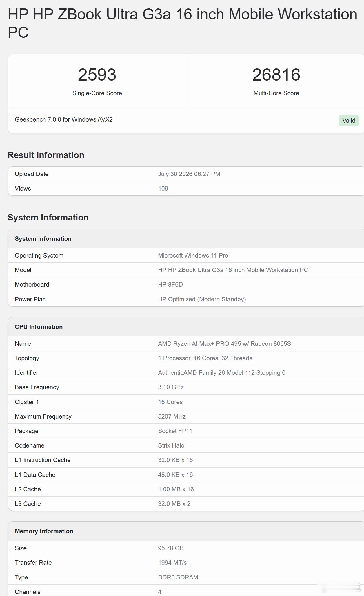
Task: Click the Operating System label
Action: (x=39, y=256)
